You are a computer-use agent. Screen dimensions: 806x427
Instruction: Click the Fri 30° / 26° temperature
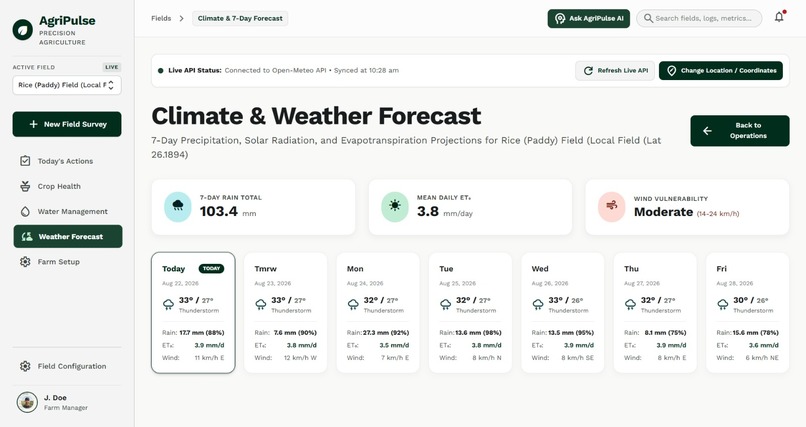(750, 300)
